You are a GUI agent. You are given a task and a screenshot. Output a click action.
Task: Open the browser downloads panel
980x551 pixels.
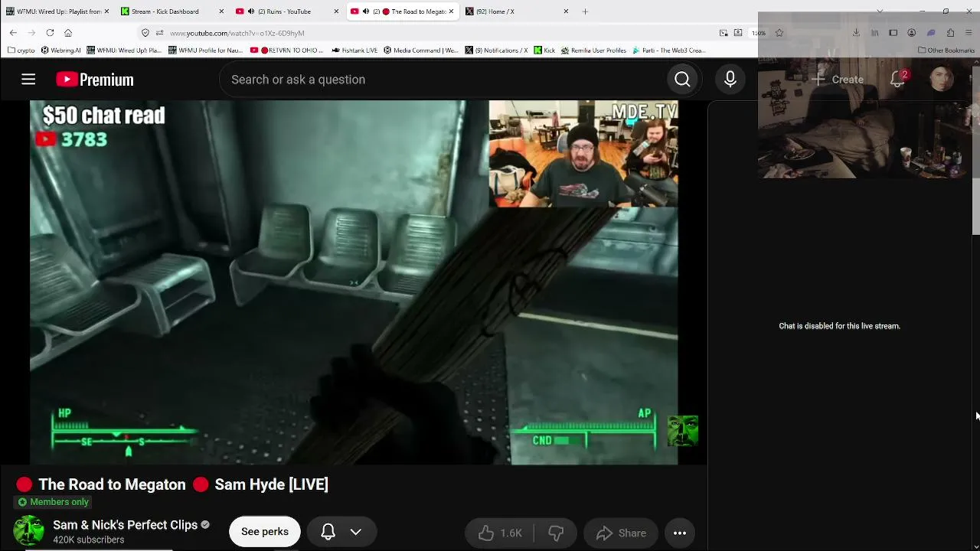coord(856,33)
